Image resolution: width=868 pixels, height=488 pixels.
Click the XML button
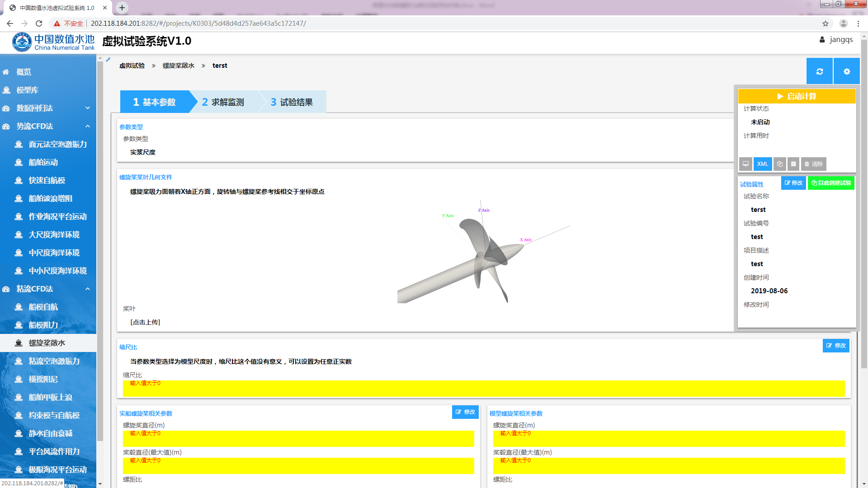coord(763,164)
